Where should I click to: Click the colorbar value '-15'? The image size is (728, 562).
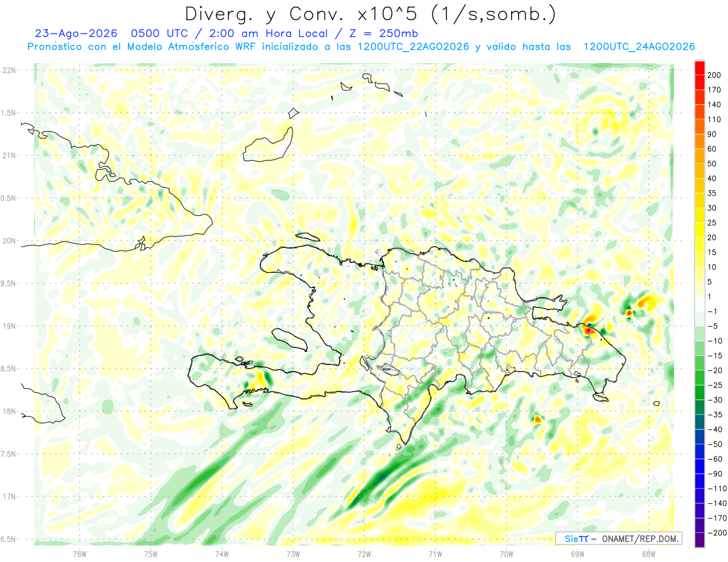[x=715, y=355]
